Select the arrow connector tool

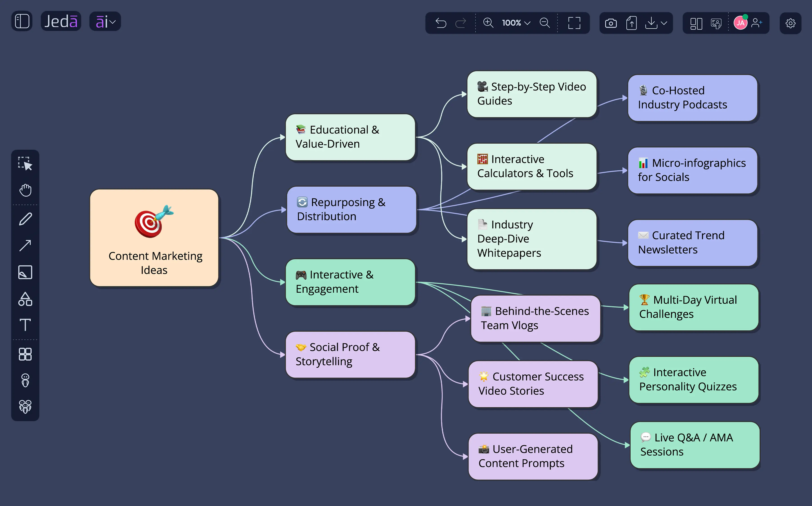(25, 246)
